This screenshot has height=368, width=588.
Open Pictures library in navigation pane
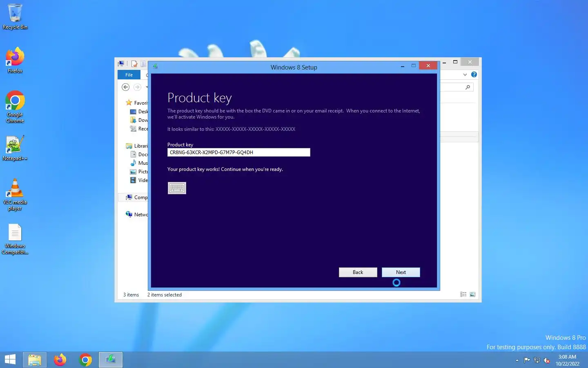tap(139, 172)
